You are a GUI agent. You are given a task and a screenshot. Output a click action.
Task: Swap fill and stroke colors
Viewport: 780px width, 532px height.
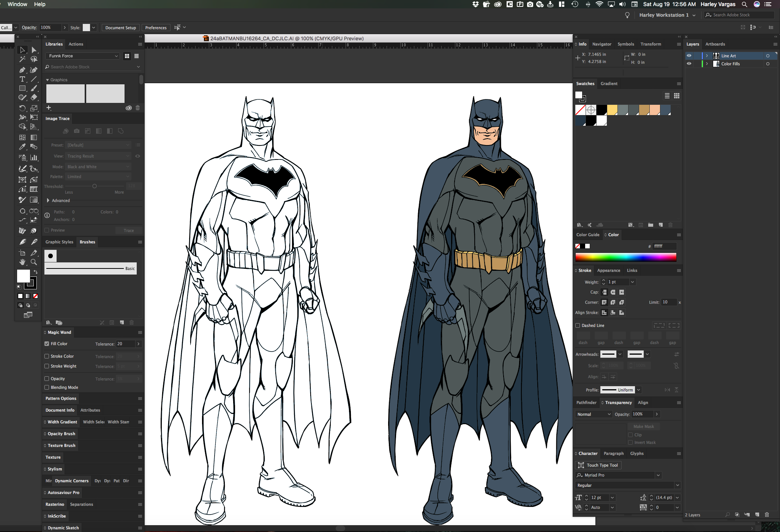click(36, 272)
